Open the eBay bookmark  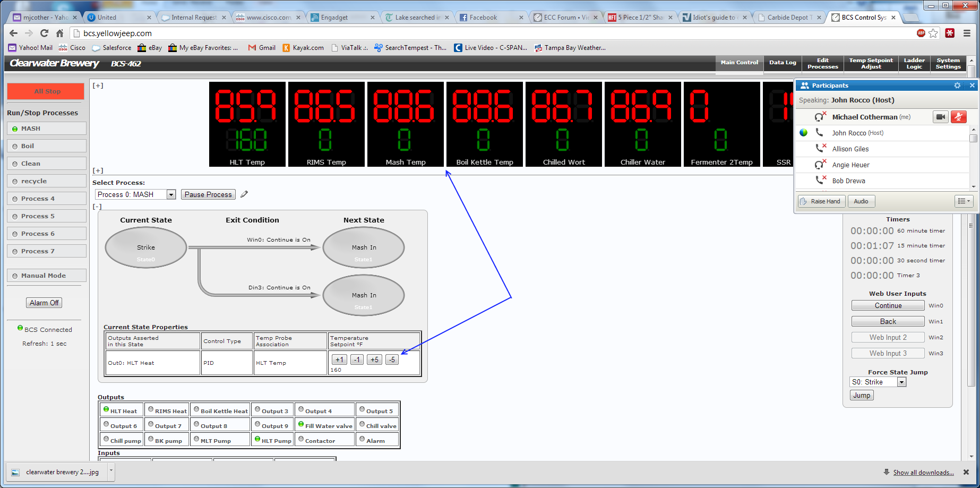[x=150, y=48]
